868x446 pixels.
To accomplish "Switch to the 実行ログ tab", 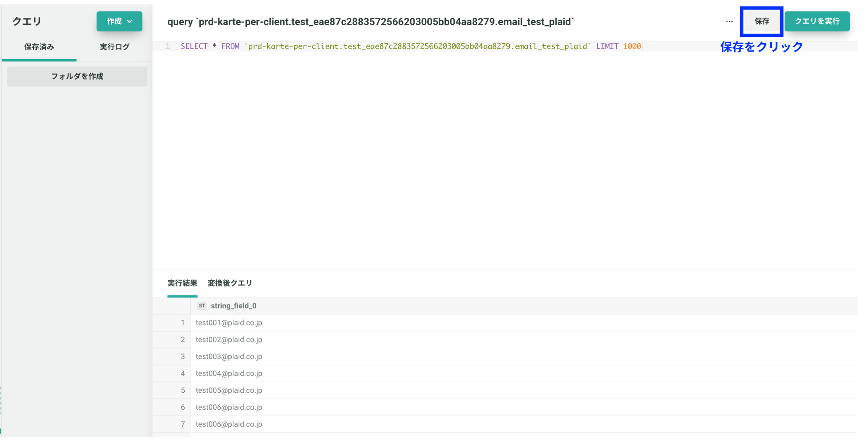I will pyautogui.click(x=115, y=47).
